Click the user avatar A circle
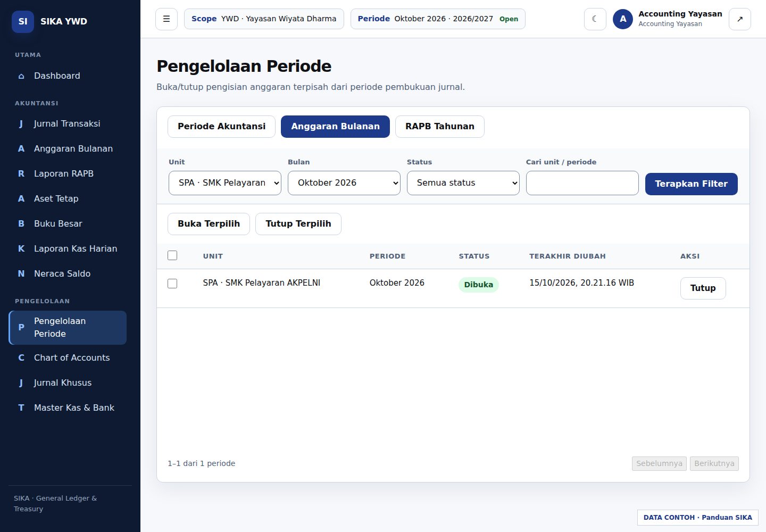This screenshot has width=766, height=532. (x=623, y=19)
